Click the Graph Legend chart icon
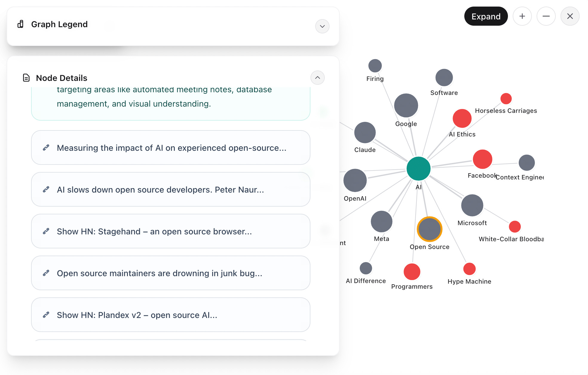588x375 pixels. click(x=20, y=24)
